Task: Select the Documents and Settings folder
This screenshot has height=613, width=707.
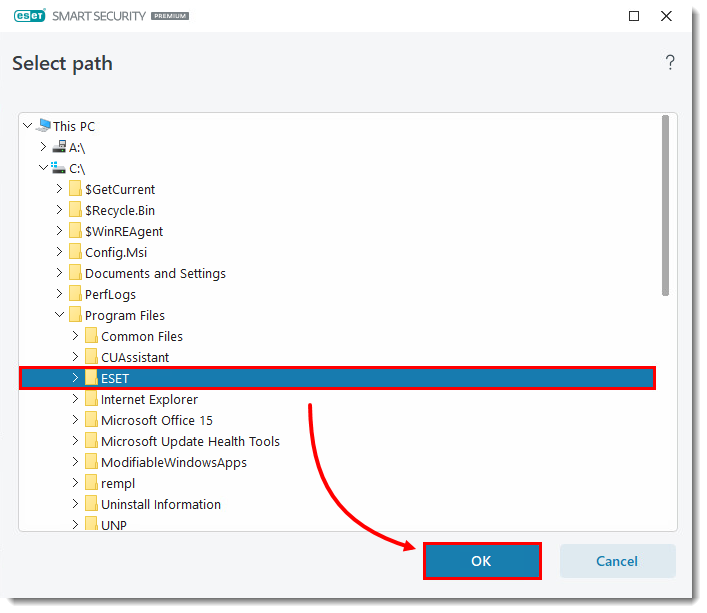Action: (155, 273)
